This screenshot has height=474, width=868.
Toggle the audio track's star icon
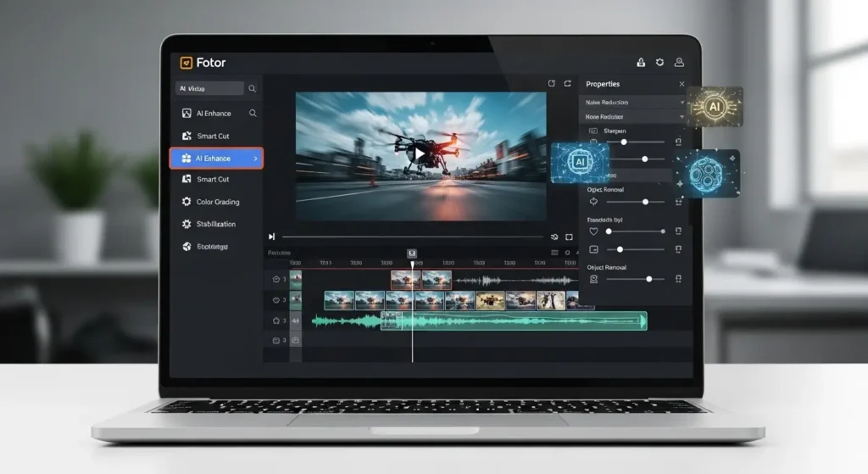275,321
